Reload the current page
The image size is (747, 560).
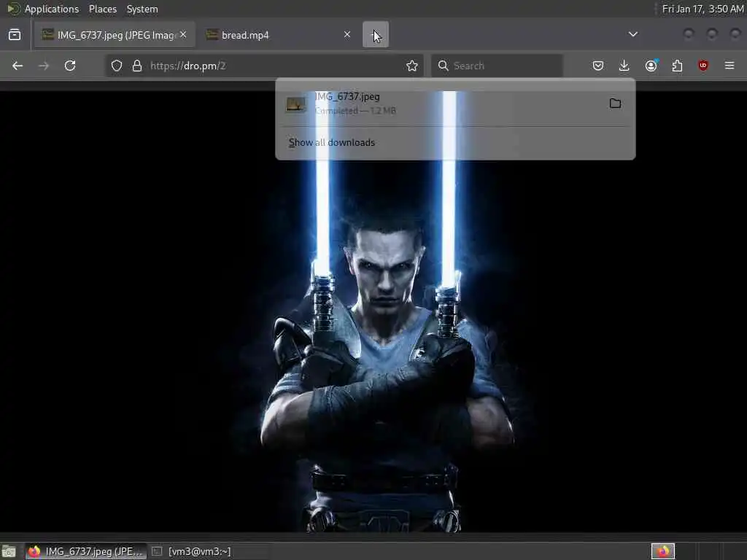pos(70,66)
